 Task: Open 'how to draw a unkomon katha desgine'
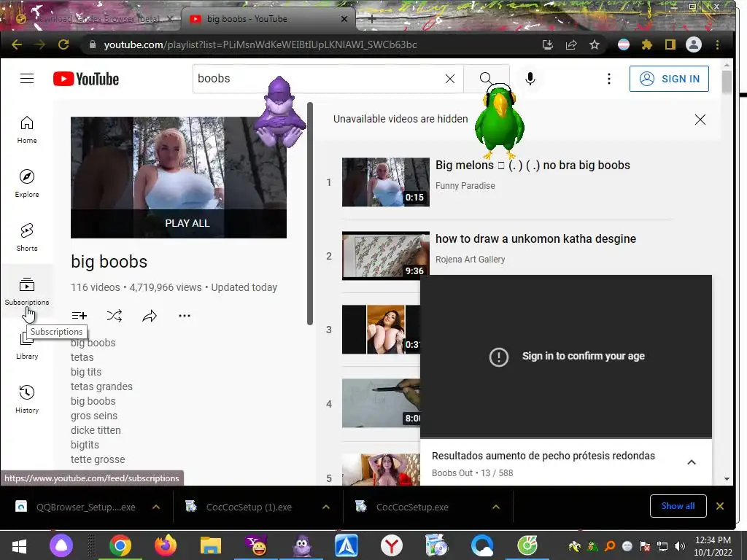(x=535, y=238)
